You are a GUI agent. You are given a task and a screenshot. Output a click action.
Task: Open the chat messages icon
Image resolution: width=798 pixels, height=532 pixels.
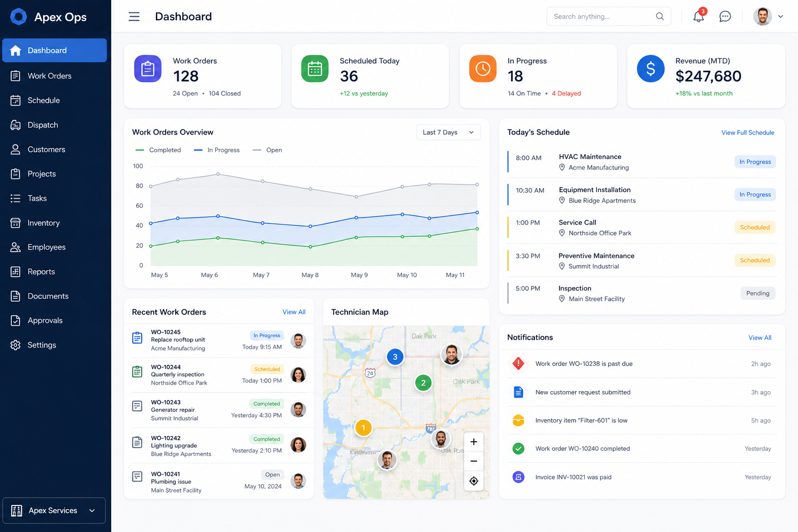[x=725, y=17]
